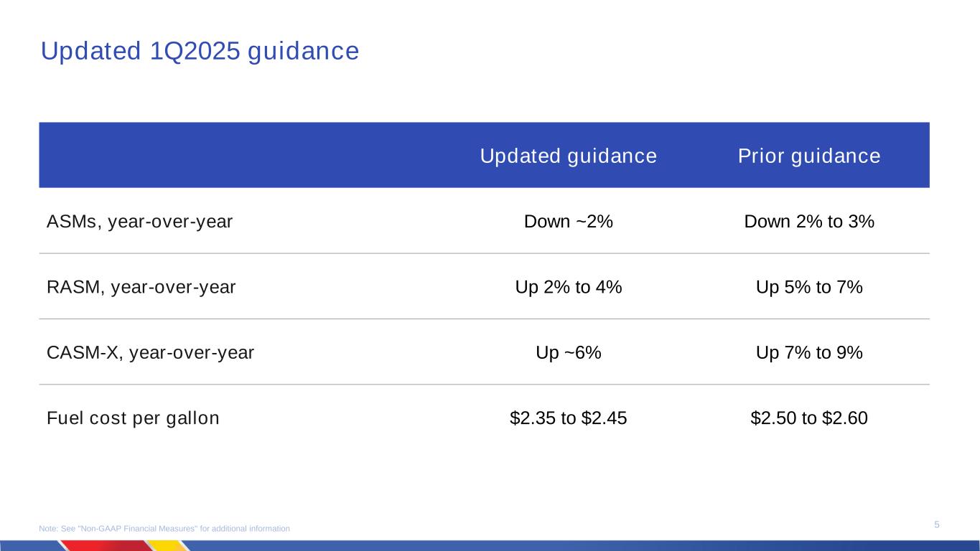Select the "Down ~2%" updated ASMs value
980x551 pixels.
tap(568, 222)
